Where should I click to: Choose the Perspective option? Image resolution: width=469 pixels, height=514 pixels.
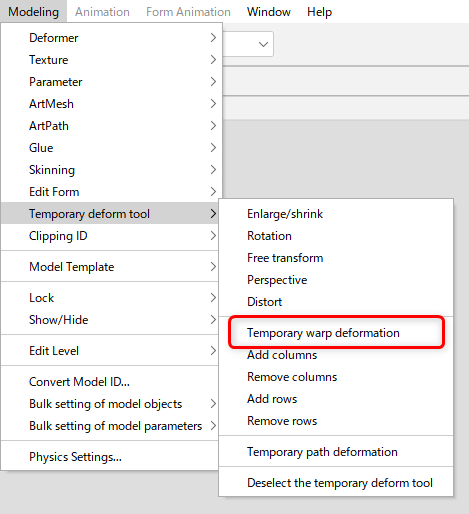(336, 280)
